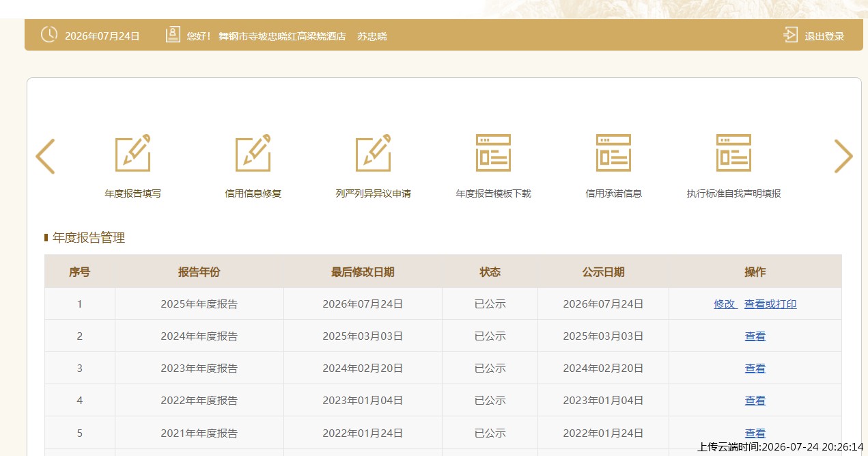
Task: Open the 年度报告填写 icon
Action: [x=133, y=153]
